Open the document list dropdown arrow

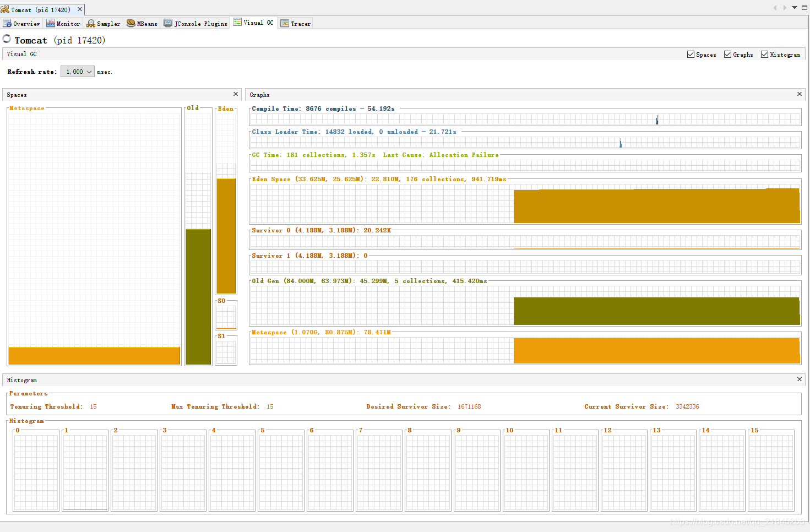tap(795, 8)
